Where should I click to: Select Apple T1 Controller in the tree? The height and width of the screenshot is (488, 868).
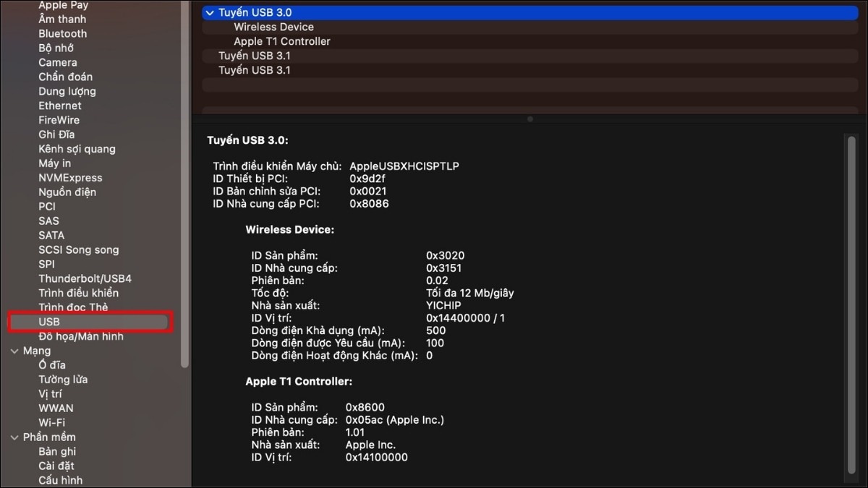(281, 41)
